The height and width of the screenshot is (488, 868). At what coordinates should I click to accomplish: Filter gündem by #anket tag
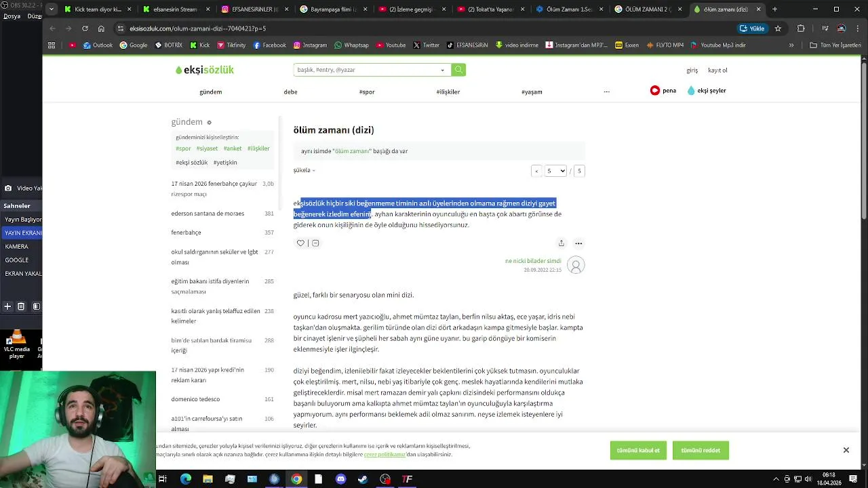tap(233, 148)
